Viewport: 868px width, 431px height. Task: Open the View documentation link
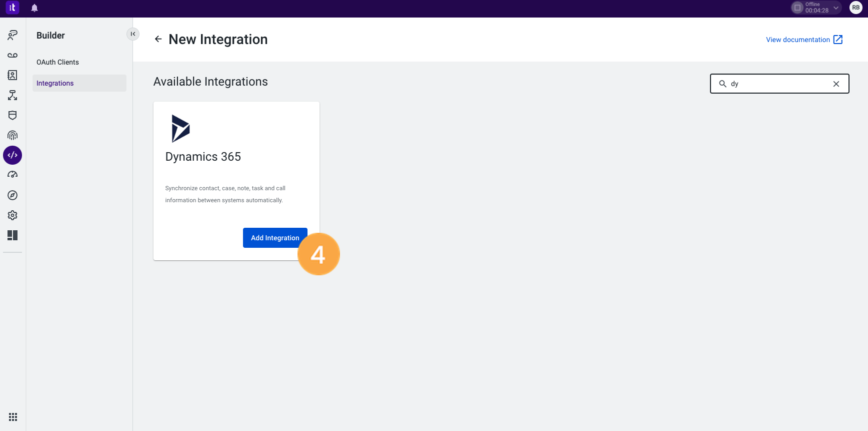coord(804,40)
